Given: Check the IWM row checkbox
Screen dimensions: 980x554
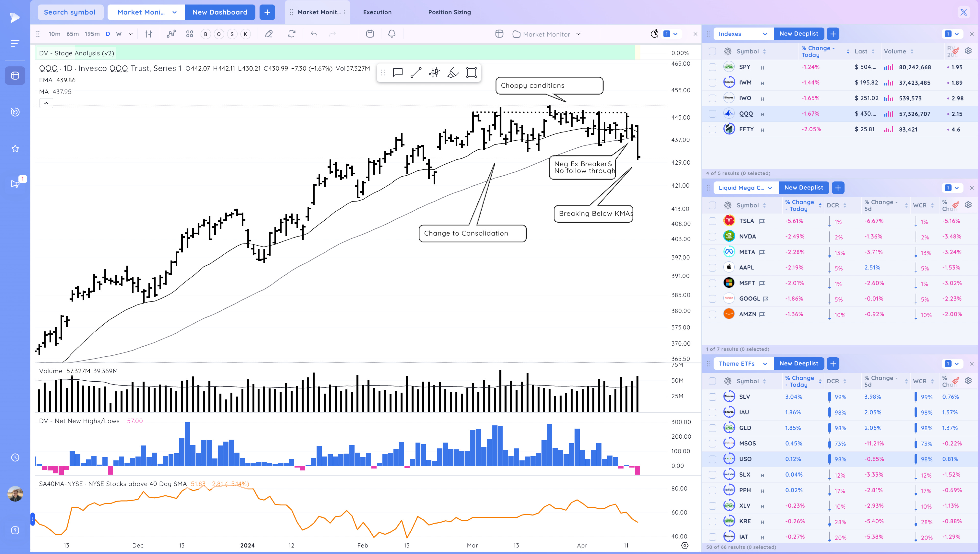Looking at the screenshot, I should click(712, 83).
